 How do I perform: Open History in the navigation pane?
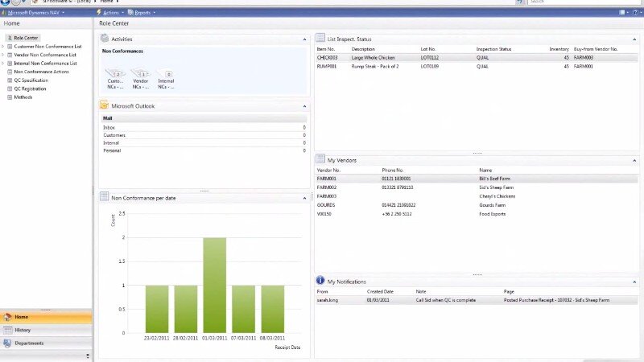click(46, 330)
